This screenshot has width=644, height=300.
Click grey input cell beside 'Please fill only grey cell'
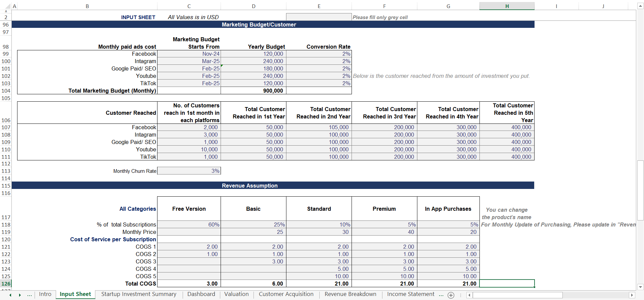coord(319,17)
